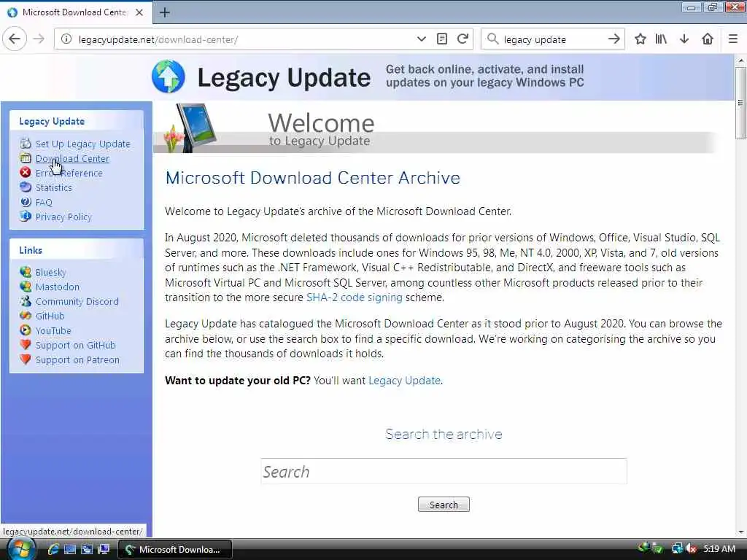Open a new tab with plus button
This screenshot has width=747, height=560.
tap(165, 12)
